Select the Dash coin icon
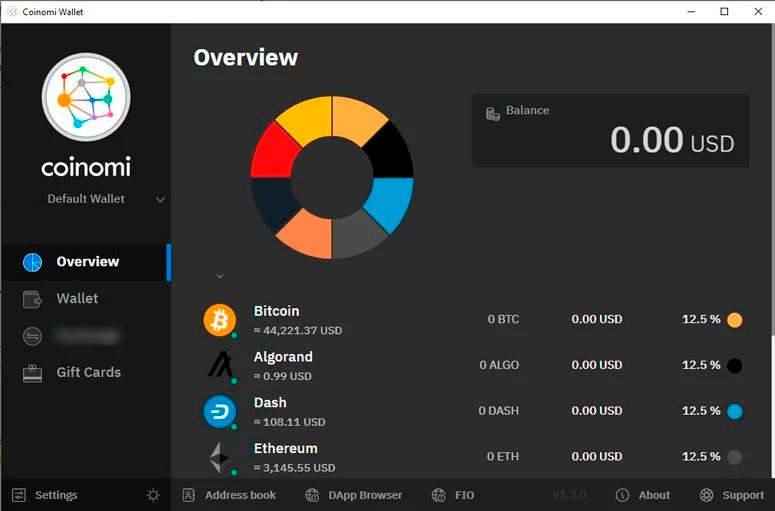This screenshot has height=511, width=775. (x=219, y=411)
